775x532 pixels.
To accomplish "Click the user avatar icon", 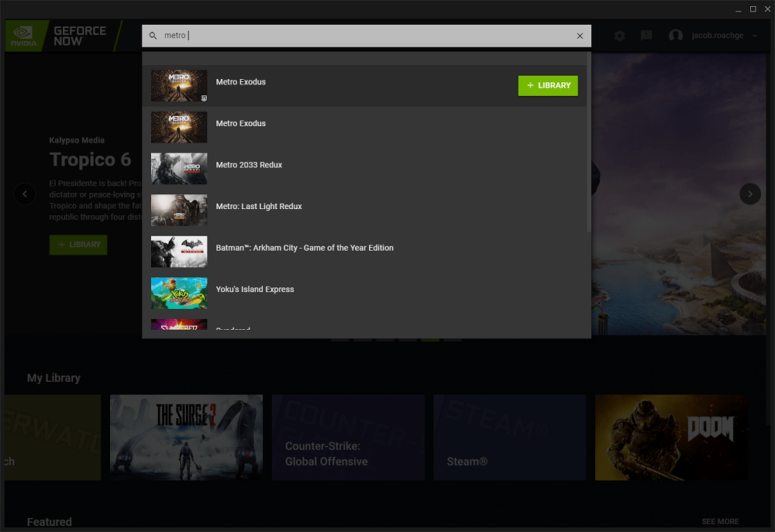I will [x=676, y=36].
